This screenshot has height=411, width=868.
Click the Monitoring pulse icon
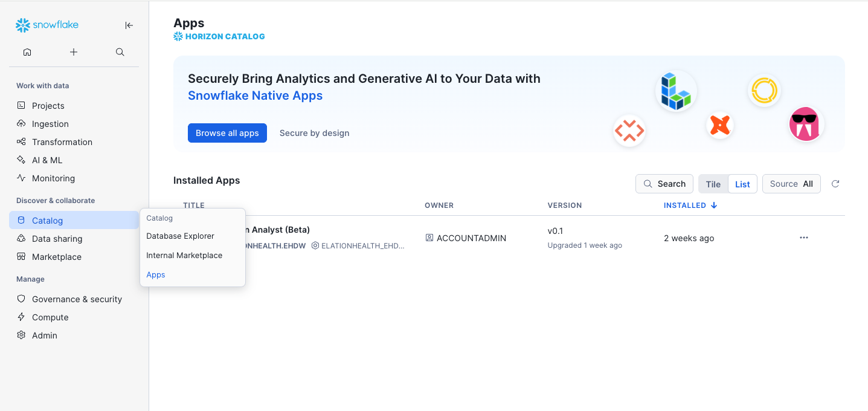pyautogui.click(x=21, y=178)
